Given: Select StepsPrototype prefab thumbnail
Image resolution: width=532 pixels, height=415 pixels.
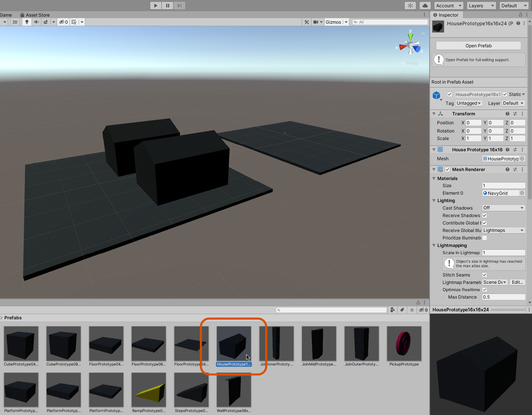Looking at the screenshot, I should pos(191,390).
